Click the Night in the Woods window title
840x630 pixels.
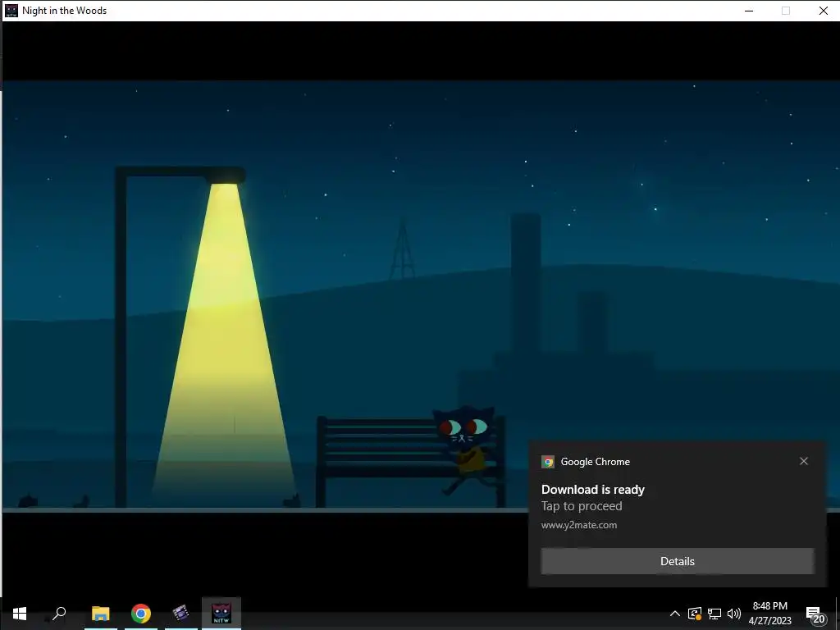[64, 11]
